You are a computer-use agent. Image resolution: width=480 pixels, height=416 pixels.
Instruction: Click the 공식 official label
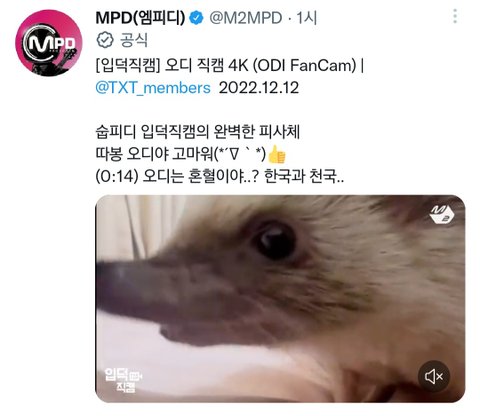[134, 40]
